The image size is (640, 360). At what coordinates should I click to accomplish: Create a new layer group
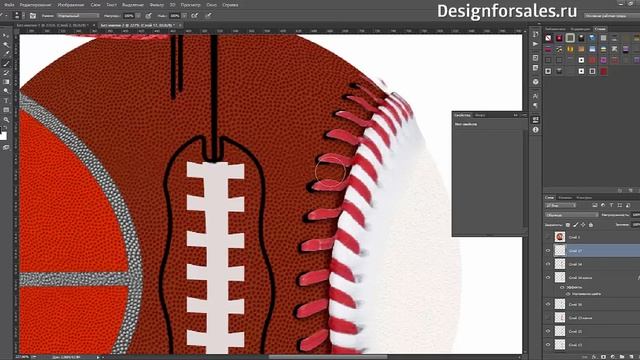[x=621, y=357]
